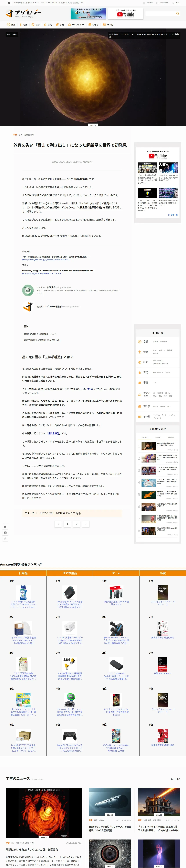The width and height of the screenshot is (186, 868).
Task: Select the 小説 Amazon ranking column header
Action: coord(163,573)
